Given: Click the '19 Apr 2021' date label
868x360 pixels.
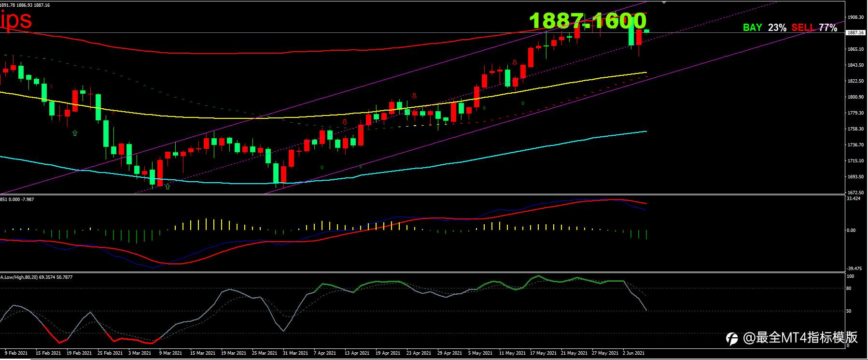Looking at the screenshot, I should pos(388,353).
